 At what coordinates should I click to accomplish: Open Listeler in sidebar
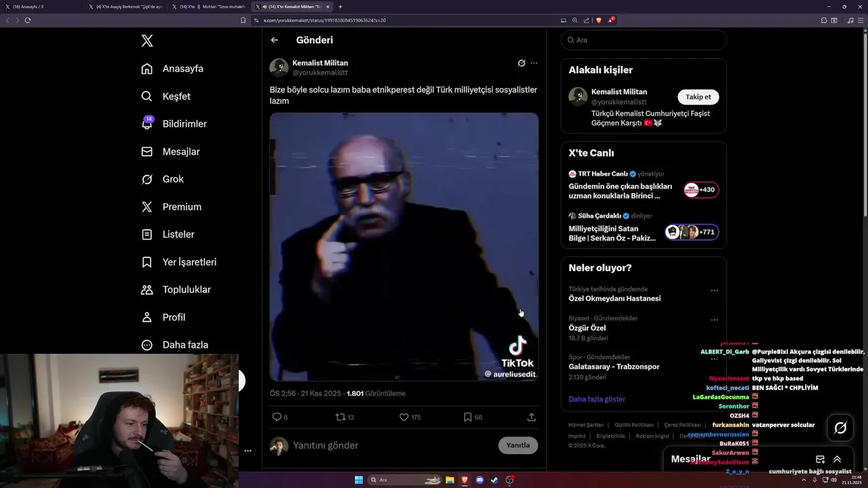pyautogui.click(x=168, y=235)
